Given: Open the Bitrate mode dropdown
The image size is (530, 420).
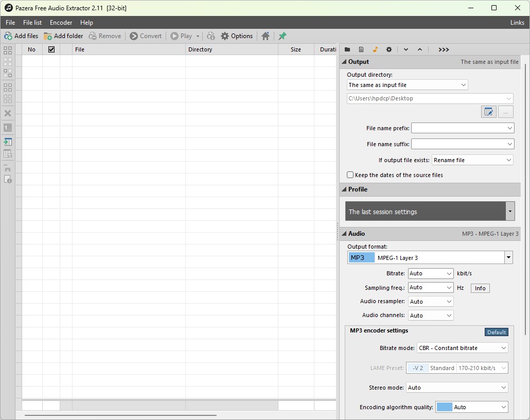Looking at the screenshot, I should pyautogui.click(x=463, y=348).
